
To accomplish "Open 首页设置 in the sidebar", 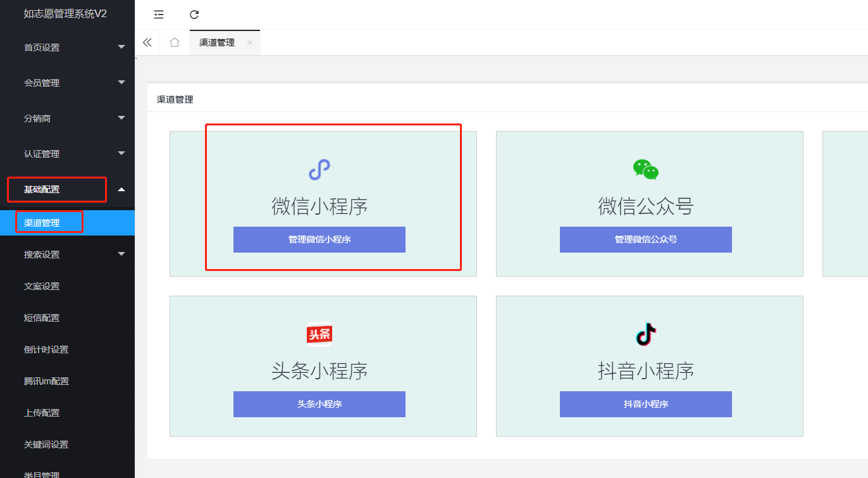I will pyautogui.click(x=42, y=47).
